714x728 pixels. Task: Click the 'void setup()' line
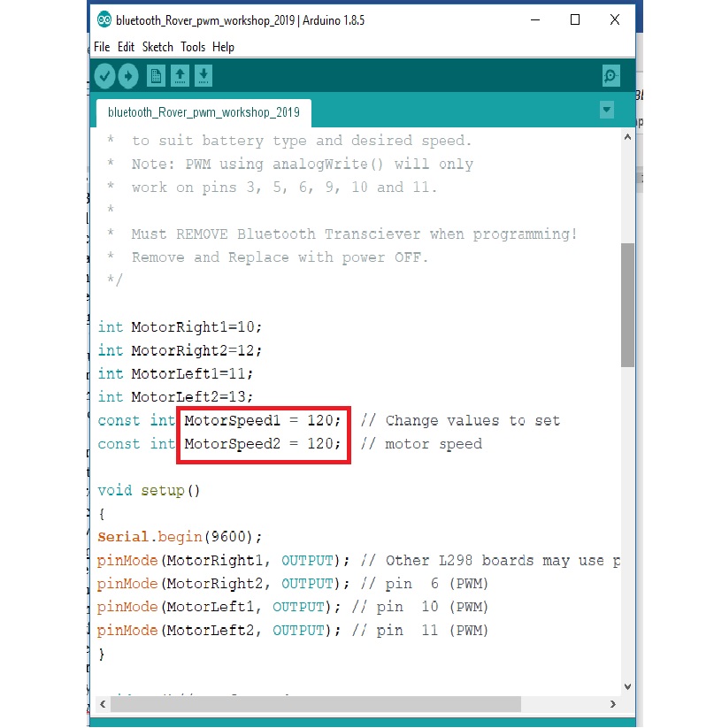[x=149, y=491]
